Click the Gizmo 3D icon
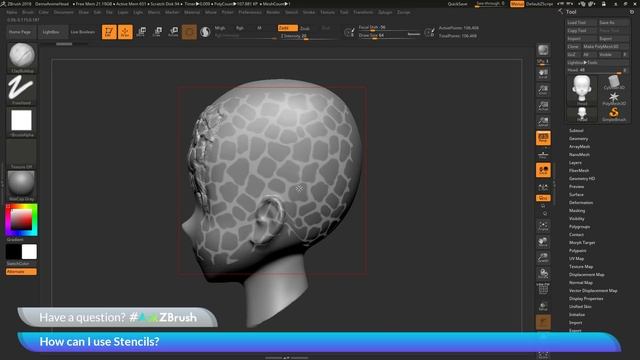The height and width of the screenshot is (360, 640). tap(189, 32)
